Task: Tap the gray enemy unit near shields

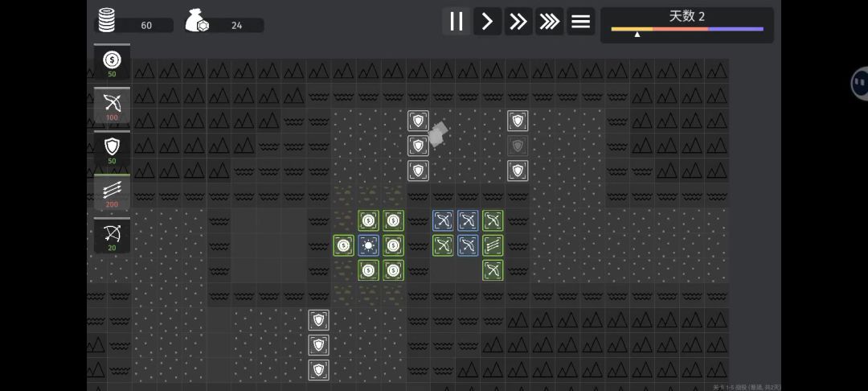Action: pyautogui.click(x=437, y=134)
